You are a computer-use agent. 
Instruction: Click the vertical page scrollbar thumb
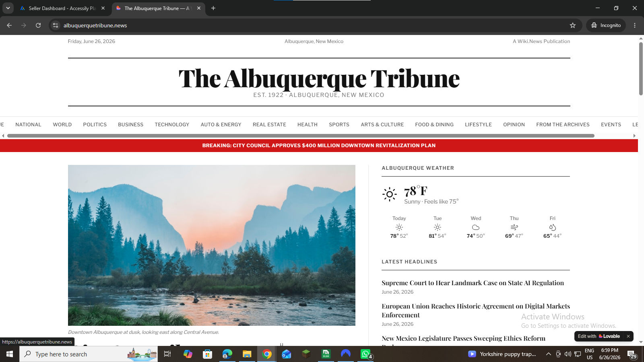pyautogui.click(x=641, y=68)
